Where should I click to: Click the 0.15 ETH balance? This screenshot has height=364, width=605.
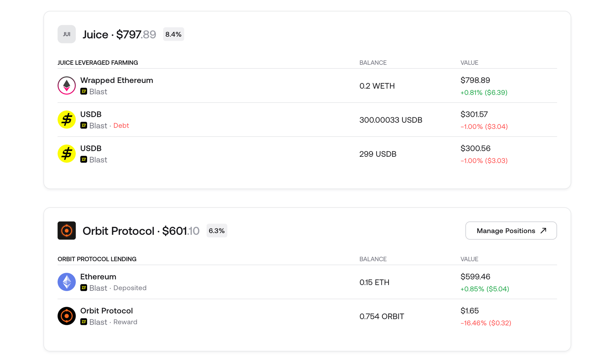[x=374, y=282]
